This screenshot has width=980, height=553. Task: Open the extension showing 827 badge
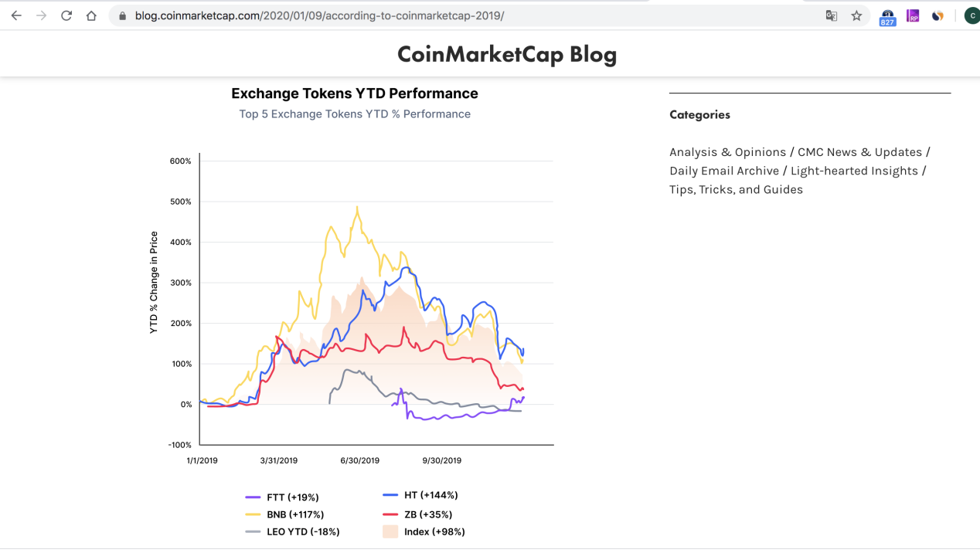(x=887, y=16)
